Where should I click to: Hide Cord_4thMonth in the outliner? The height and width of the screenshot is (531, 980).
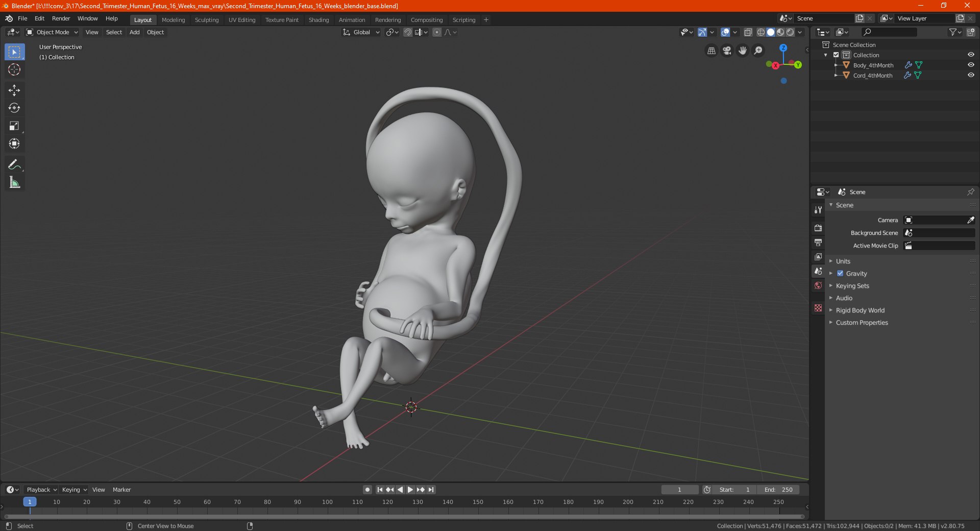click(971, 75)
